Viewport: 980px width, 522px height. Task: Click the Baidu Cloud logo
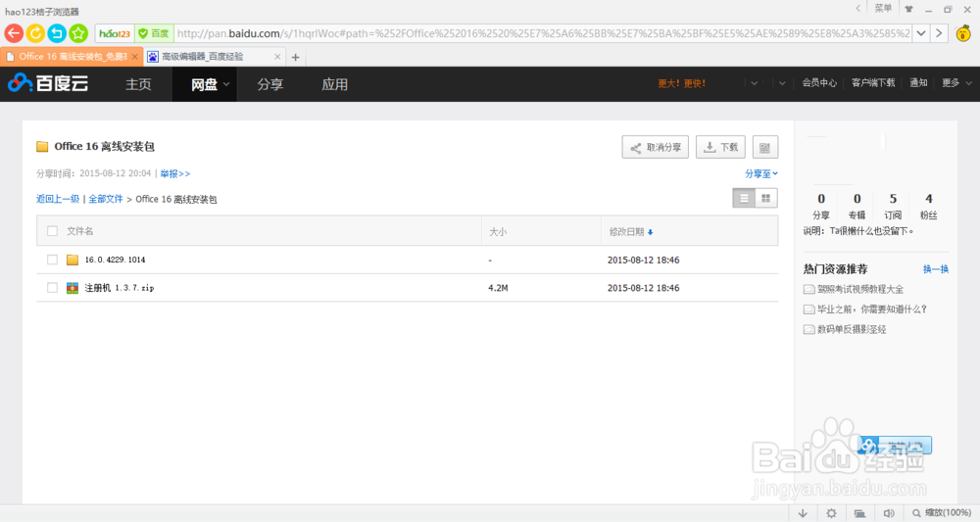pyautogui.click(x=48, y=83)
